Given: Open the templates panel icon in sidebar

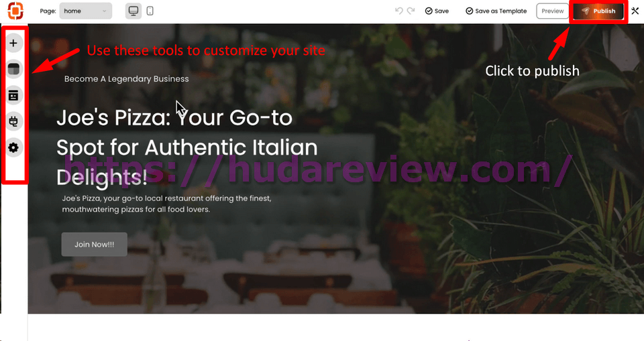Looking at the screenshot, I should pos(13,95).
